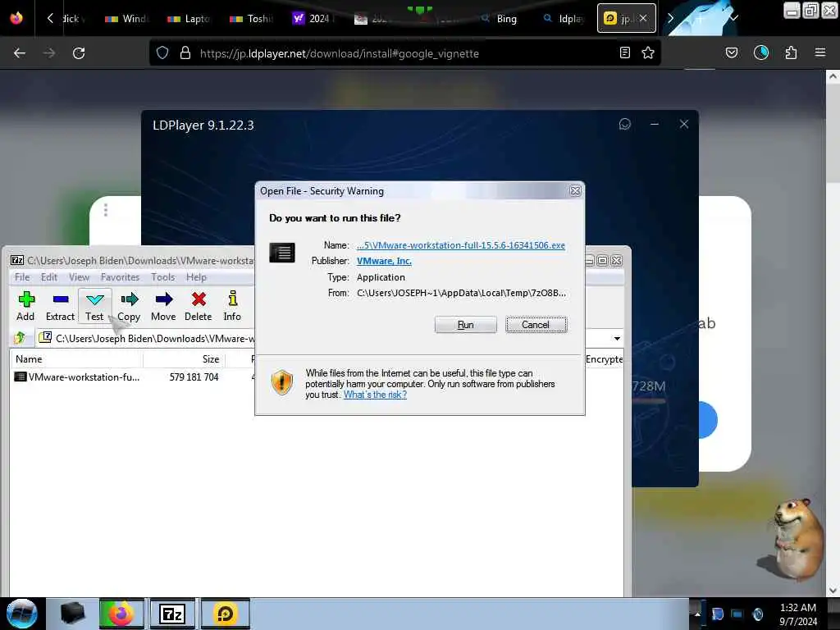This screenshot has width=840, height=630.
Task: Open the Windows Start orb
Action: (22, 614)
